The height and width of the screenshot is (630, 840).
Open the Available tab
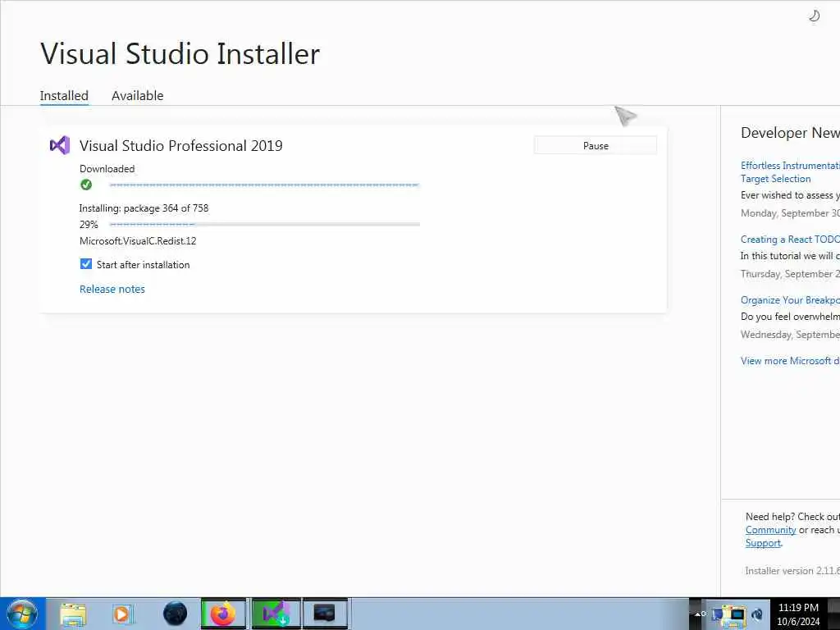coord(137,95)
